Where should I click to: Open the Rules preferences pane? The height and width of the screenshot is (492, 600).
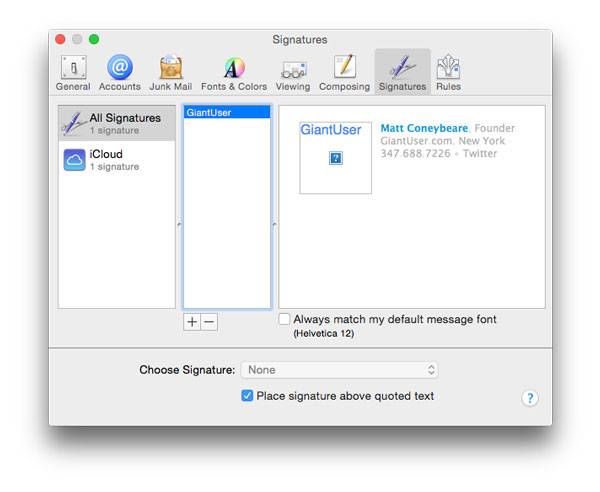click(x=448, y=72)
